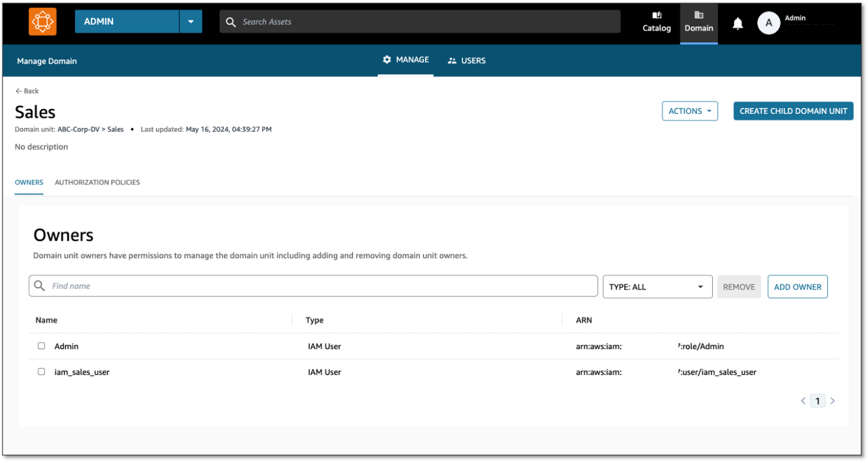Viewport: 868px width, 463px height.
Task: Go to next page arrow in Owners table
Action: [832, 401]
